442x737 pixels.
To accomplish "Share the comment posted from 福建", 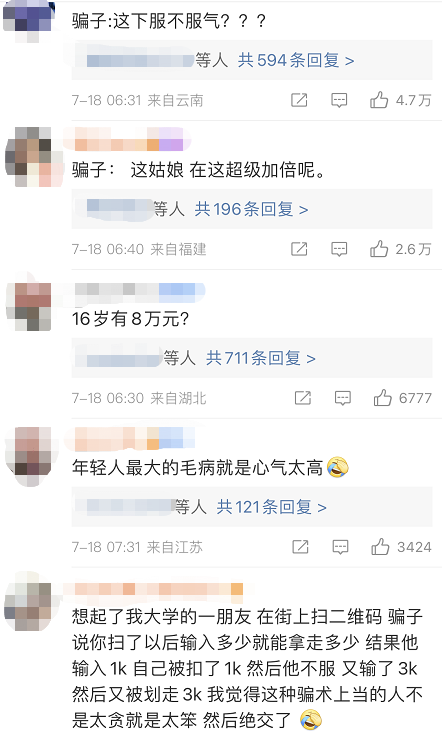I will (x=299, y=249).
